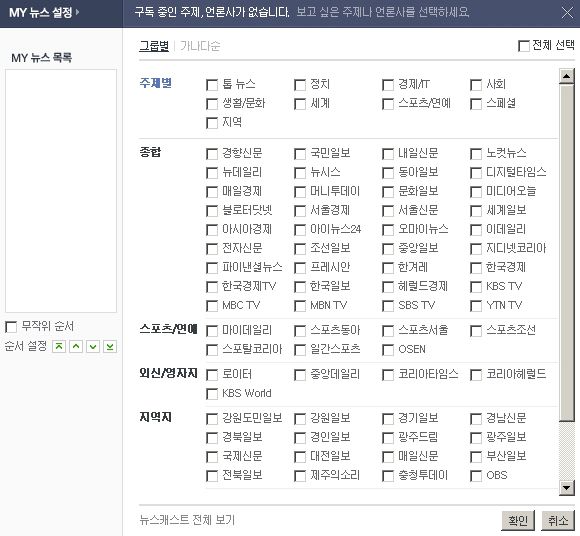
Task: Select 제주의소리 checkbox
Action: tap(300, 476)
